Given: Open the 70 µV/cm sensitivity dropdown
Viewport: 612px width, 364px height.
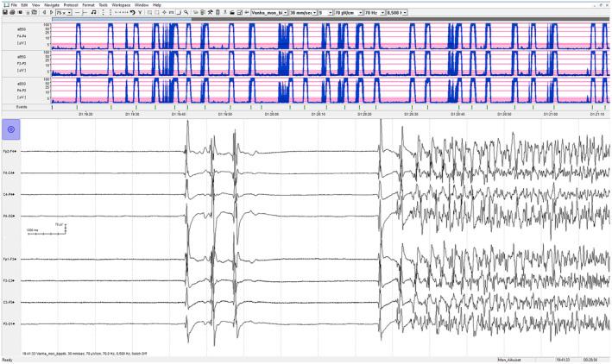Looking at the screenshot, I should pyautogui.click(x=356, y=14).
